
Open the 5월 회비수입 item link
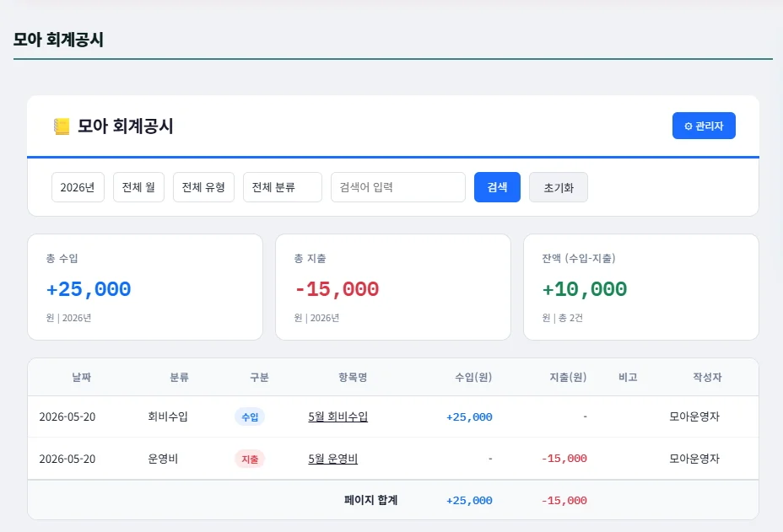338,416
